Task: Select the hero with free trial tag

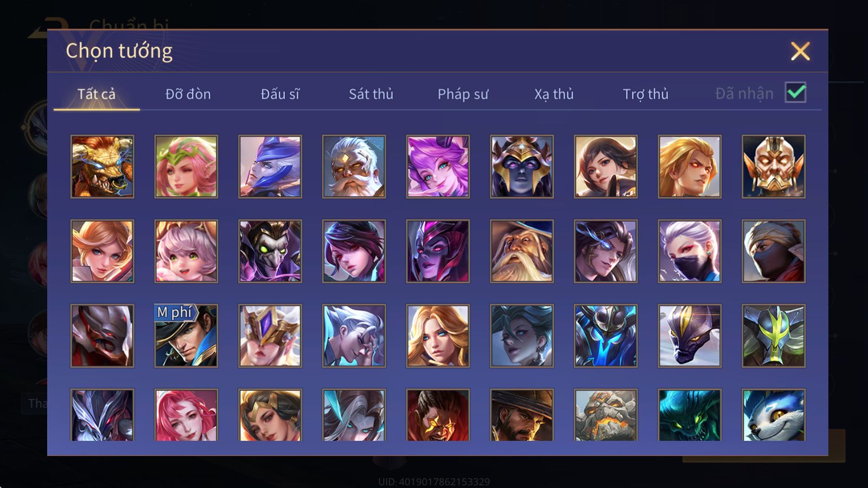Action: pyautogui.click(x=186, y=336)
